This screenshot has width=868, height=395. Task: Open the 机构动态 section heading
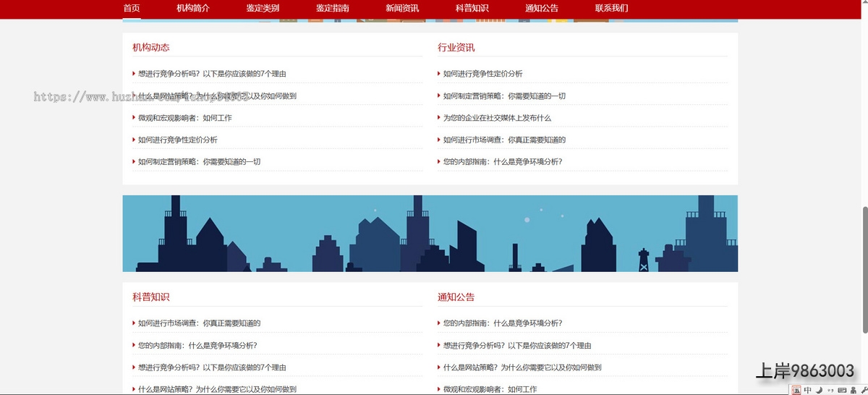coord(151,48)
